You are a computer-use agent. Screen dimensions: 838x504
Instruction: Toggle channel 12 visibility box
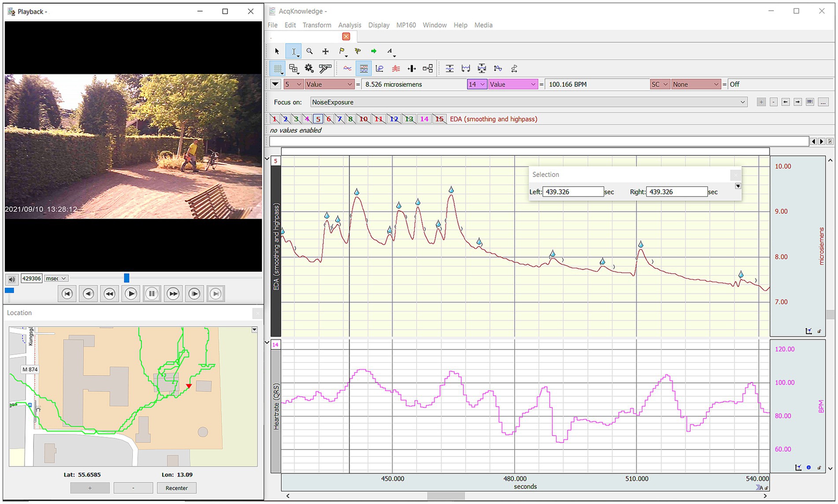pos(394,119)
